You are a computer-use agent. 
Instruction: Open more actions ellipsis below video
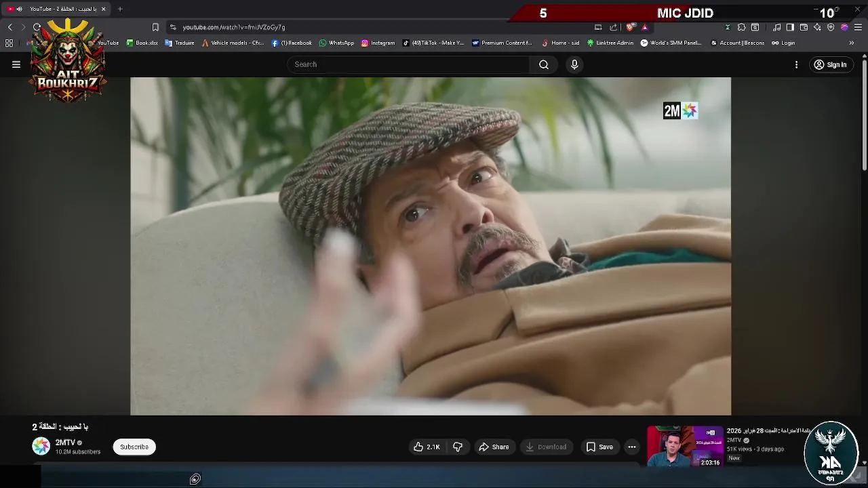tap(632, 447)
